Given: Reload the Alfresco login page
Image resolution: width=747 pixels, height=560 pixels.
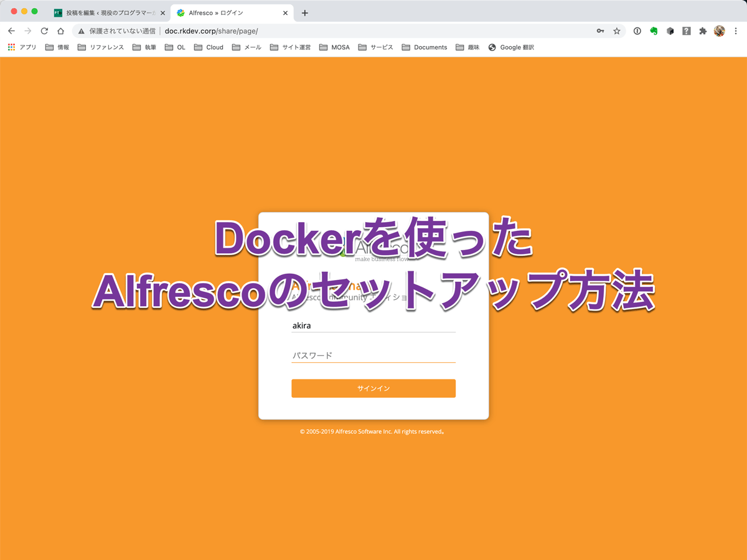Looking at the screenshot, I should coord(44,31).
